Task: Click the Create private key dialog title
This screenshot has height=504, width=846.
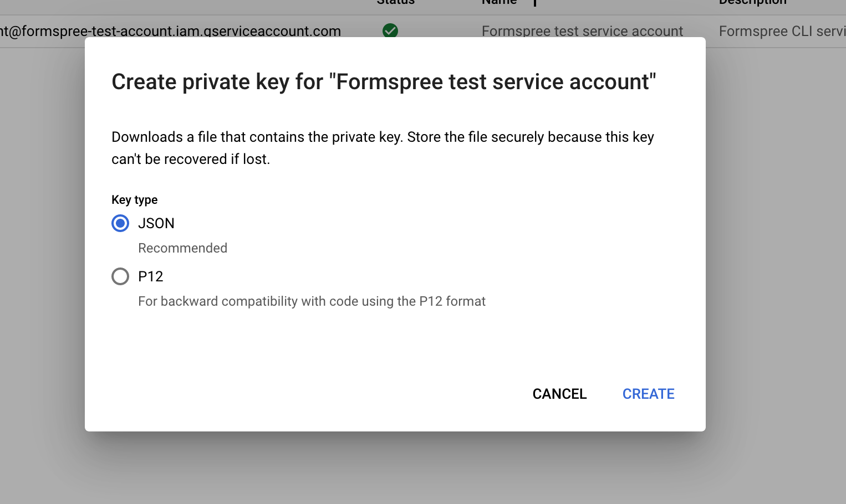Action: click(384, 82)
